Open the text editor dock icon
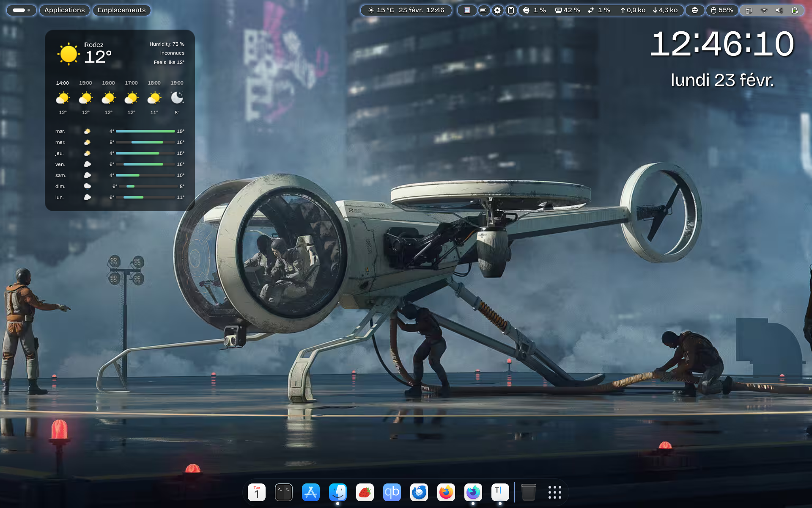Viewport: 812px width, 508px height. click(x=500, y=492)
